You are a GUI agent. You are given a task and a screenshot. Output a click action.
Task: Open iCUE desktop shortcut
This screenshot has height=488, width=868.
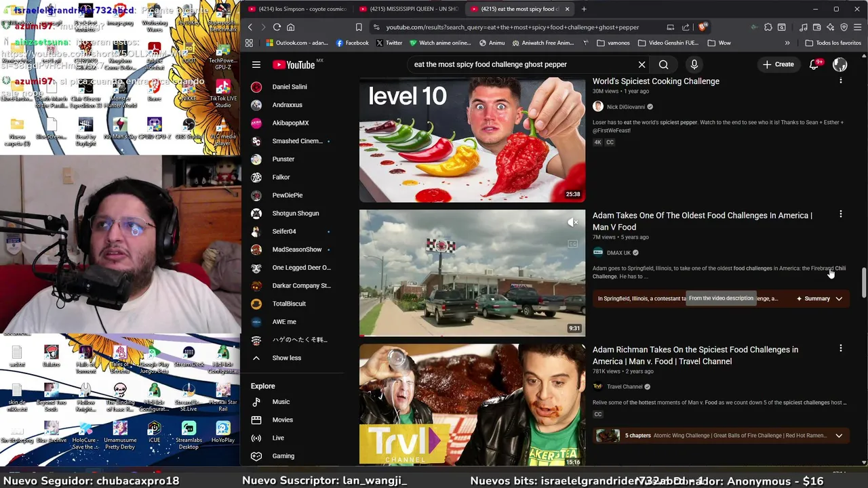tap(154, 432)
